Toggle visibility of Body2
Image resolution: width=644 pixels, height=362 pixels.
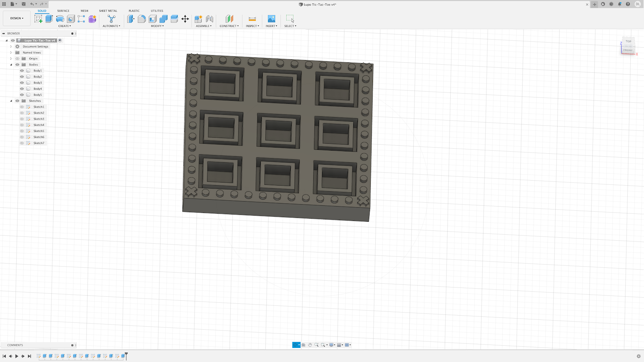tap(22, 77)
